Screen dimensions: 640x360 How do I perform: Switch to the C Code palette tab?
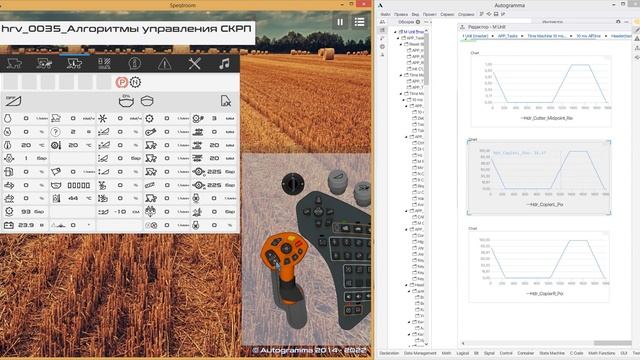(576, 353)
